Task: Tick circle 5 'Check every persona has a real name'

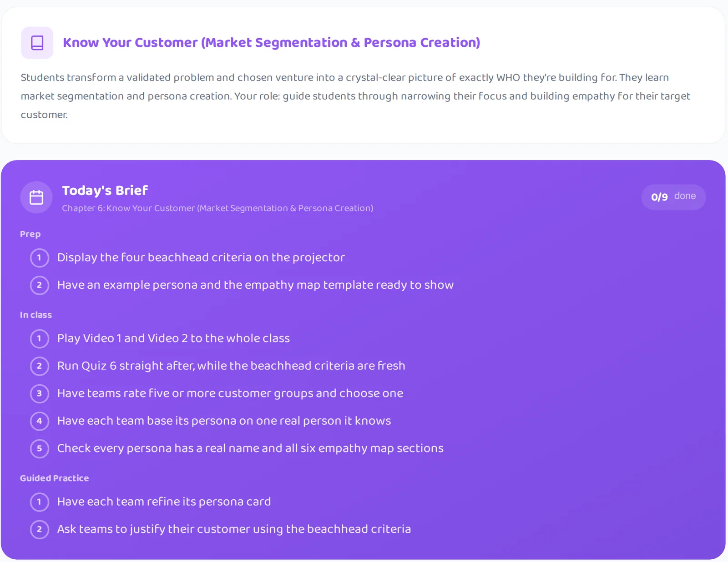Action: coord(40,449)
